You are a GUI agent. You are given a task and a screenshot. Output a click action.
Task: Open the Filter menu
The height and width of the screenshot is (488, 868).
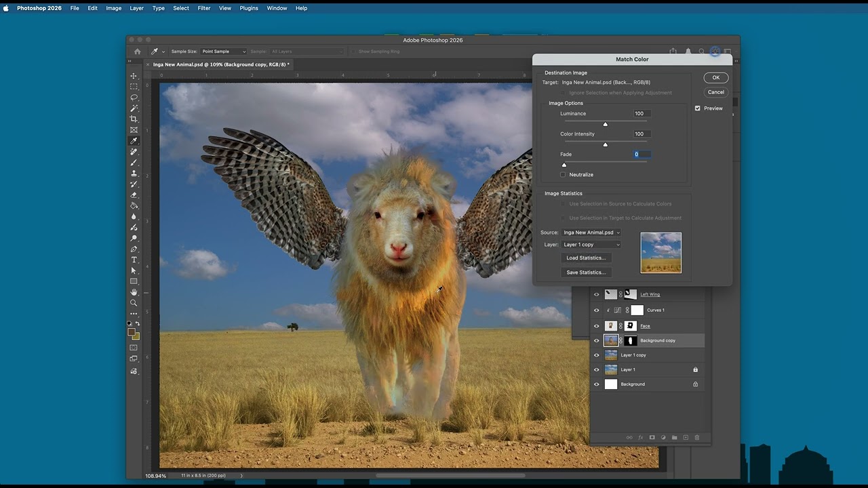tap(203, 8)
